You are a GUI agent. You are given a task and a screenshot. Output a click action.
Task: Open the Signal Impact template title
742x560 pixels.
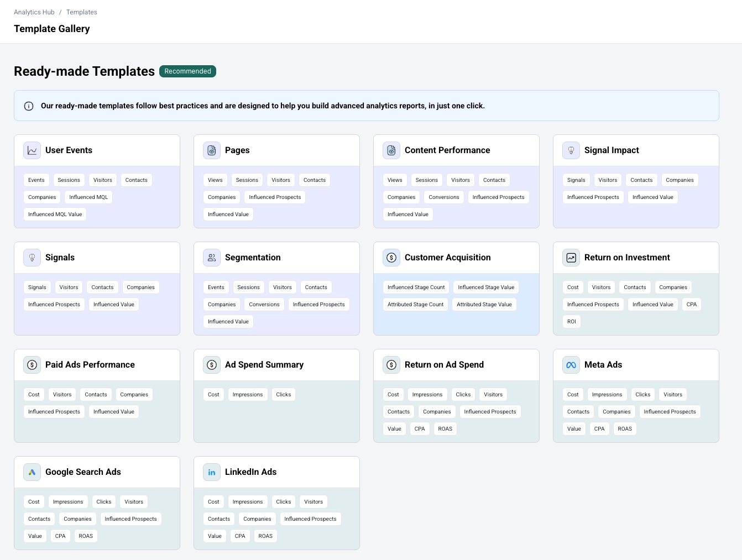612,150
